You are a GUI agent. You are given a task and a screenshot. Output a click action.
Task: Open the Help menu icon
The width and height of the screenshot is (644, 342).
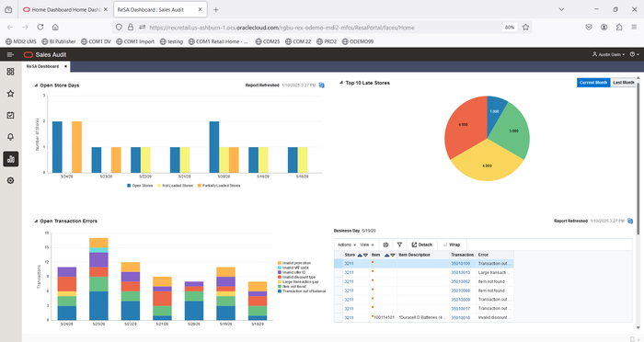coord(635,54)
